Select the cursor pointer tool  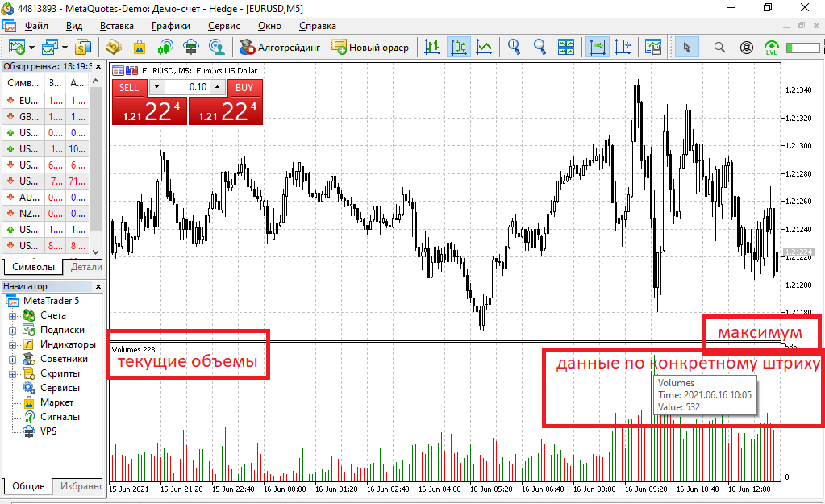tap(686, 47)
